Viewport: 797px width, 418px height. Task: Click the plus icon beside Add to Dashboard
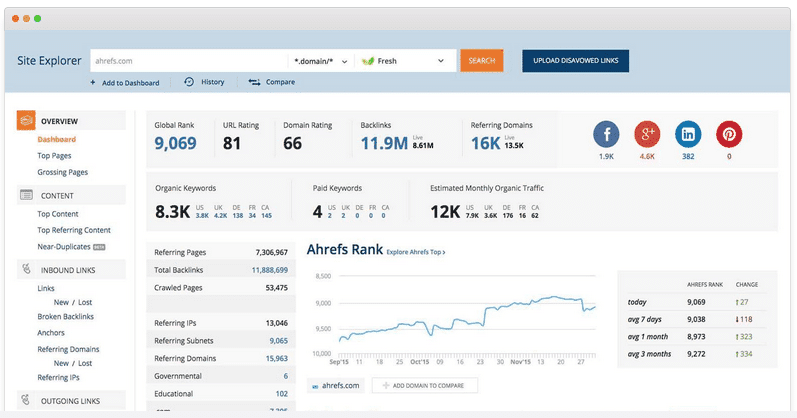(x=93, y=82)
